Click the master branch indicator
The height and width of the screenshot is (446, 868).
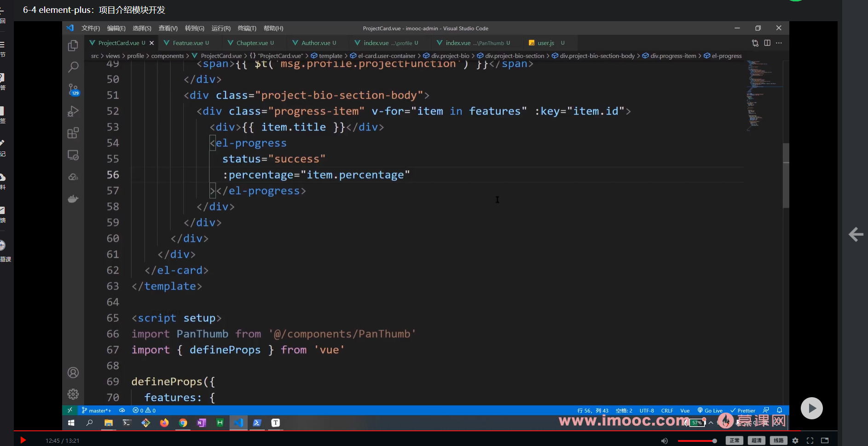pyautogui.click(x=97, y=411)
